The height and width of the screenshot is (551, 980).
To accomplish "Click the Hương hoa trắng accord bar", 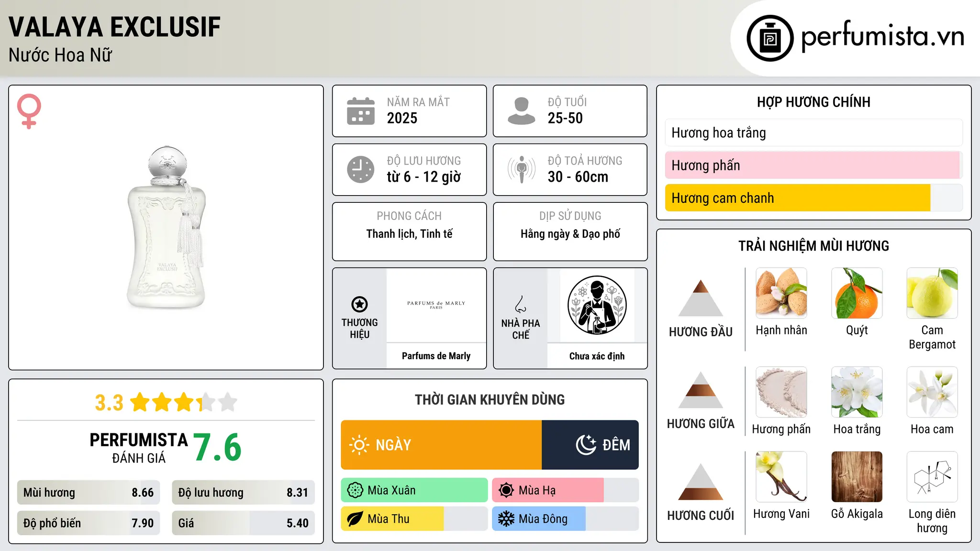I will (813, 132).
